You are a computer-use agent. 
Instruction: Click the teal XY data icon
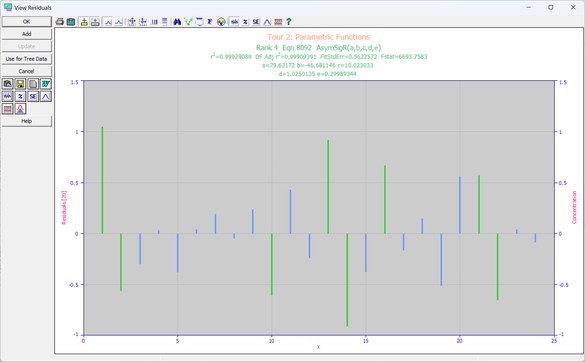tap(46, 84)
